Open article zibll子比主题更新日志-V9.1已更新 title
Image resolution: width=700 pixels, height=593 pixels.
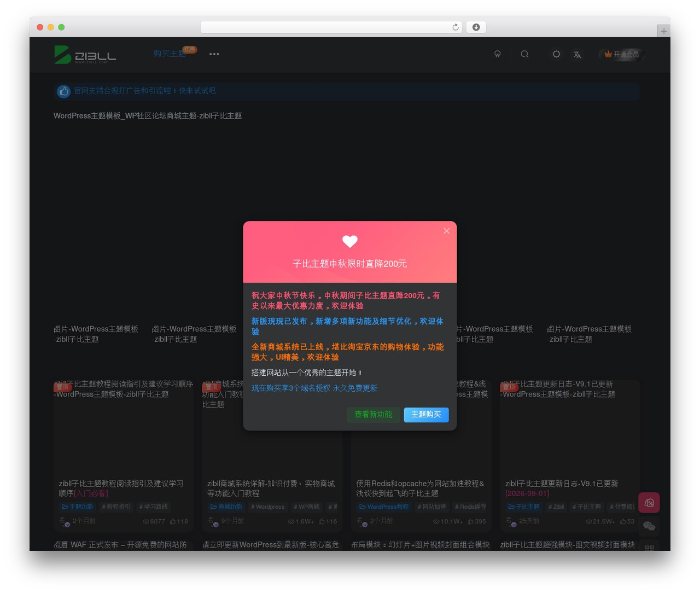tap(562, 489)
